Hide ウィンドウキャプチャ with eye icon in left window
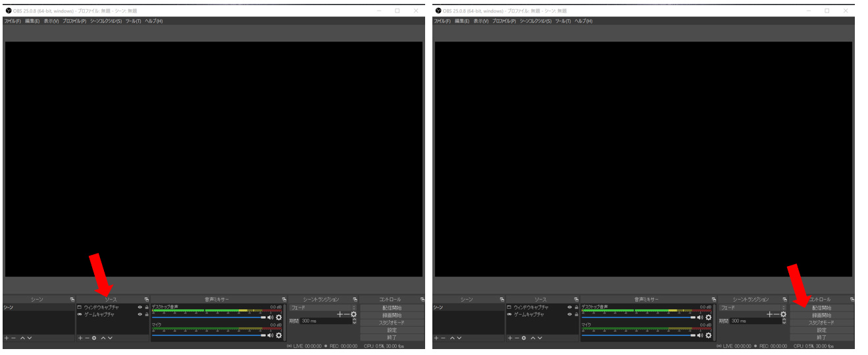This screenshot has width=868, height=355. point(140,308)
